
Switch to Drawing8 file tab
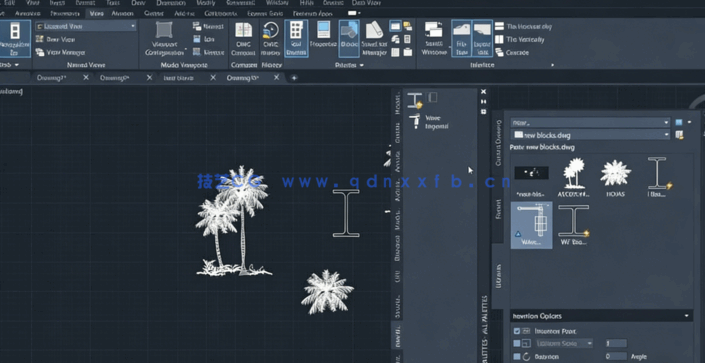[x=114, y=78]
